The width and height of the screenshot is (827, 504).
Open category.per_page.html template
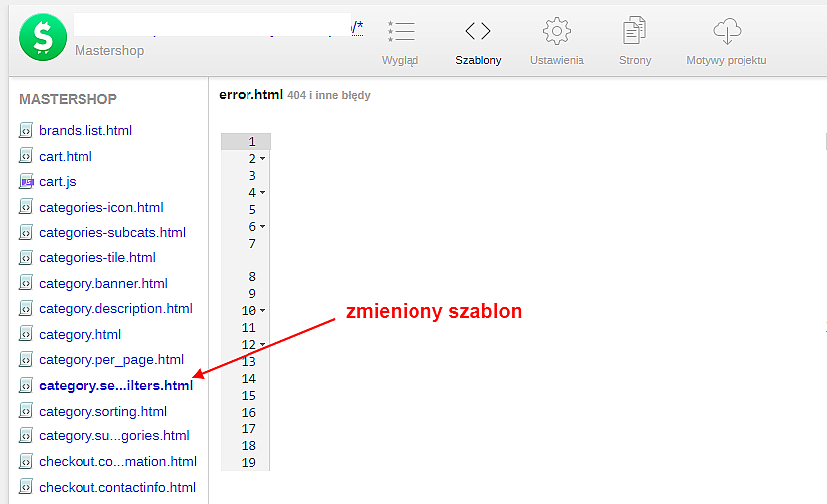[x=111, y=360]
